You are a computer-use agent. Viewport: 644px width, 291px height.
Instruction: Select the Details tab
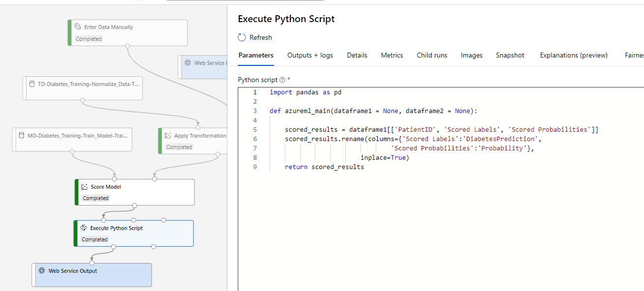click(357, 56)
